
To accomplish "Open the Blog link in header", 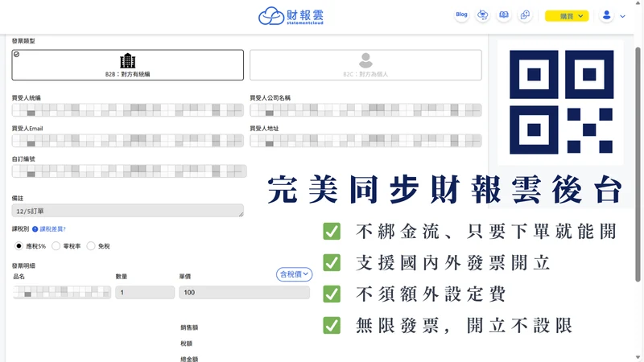I will coord(461,14).
